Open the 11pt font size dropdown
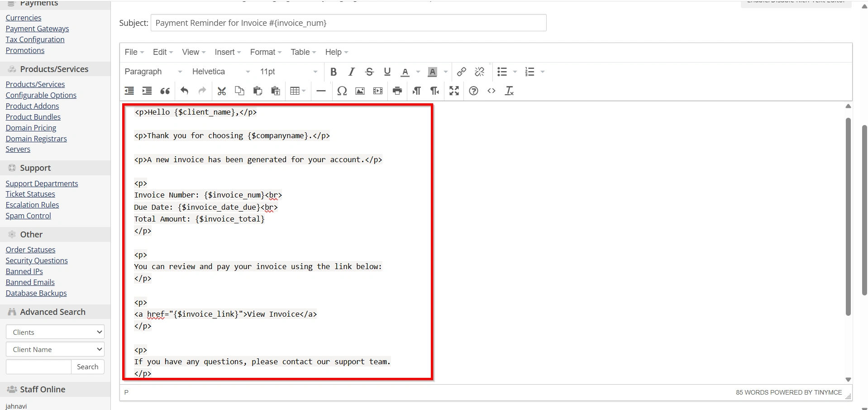This screenshot has width=868, height=410. [x=289, y=72]
